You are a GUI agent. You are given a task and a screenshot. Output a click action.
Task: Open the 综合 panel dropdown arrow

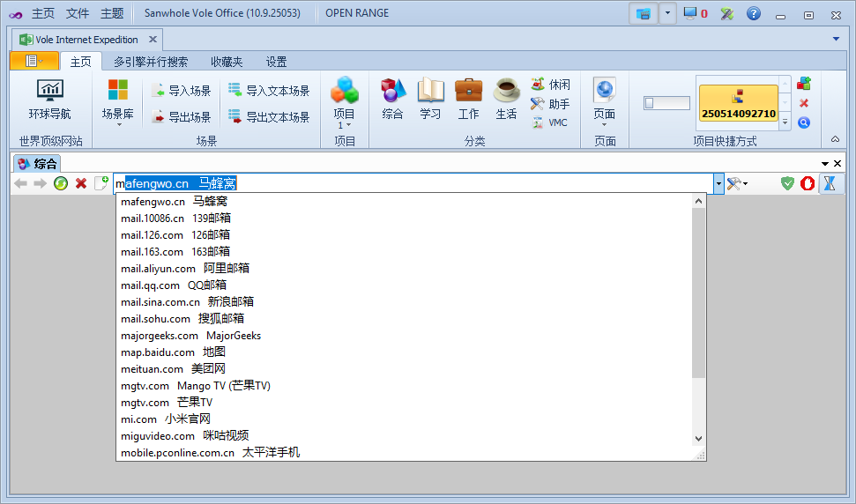point(825,164)
